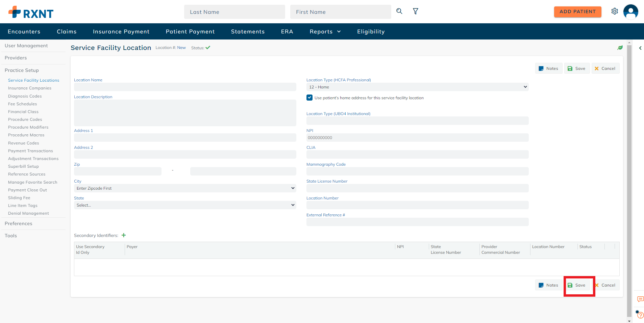
Task: Open Superbill Setup link
Action: coord(23,166)
